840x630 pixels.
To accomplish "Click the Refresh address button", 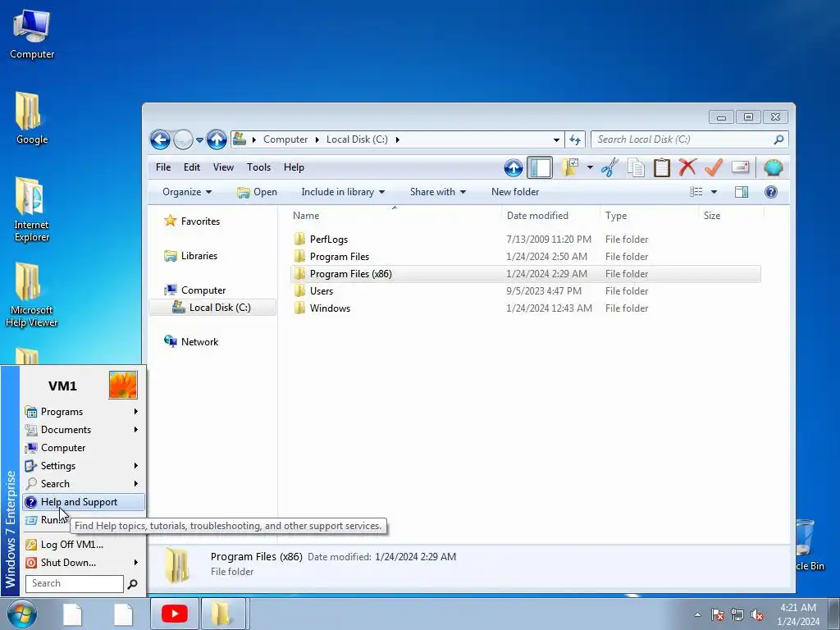I will [x=575, y=139].
